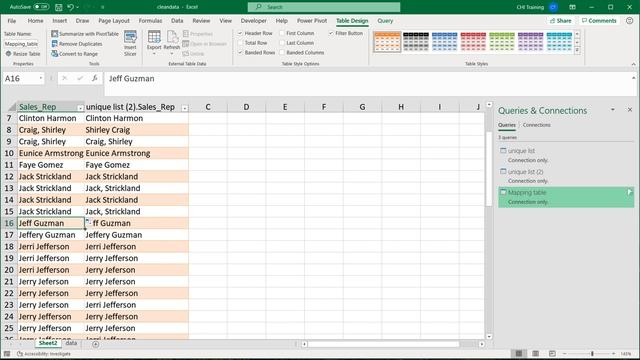Click the Insert Function fx icon

point(95,78)
